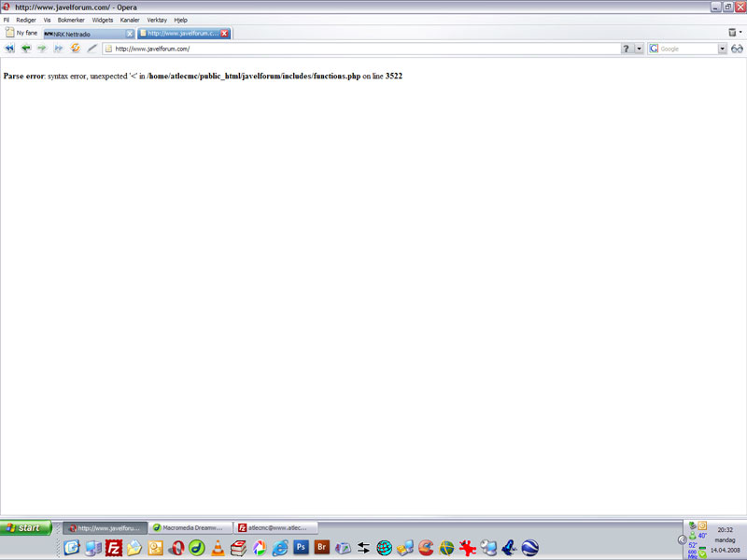Click the wand pencil icon in toolbar
The image size is (747, 560).
coord(92,49)
